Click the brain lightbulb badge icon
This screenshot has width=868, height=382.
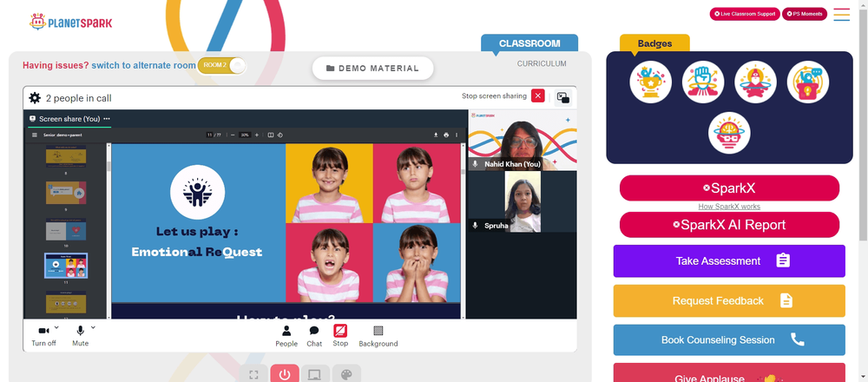coord(729,133)
